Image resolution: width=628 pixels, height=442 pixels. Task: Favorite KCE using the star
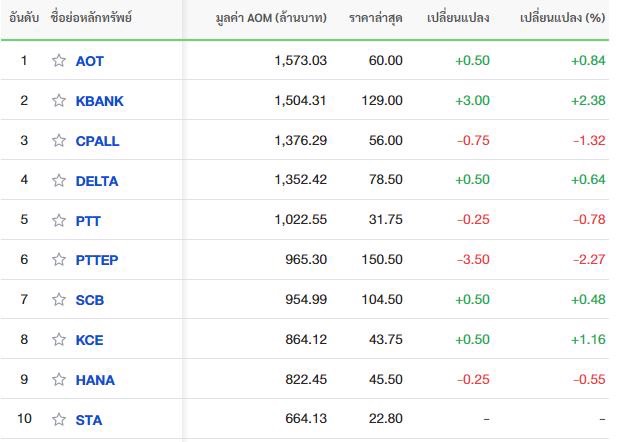(x=59, y=339)
